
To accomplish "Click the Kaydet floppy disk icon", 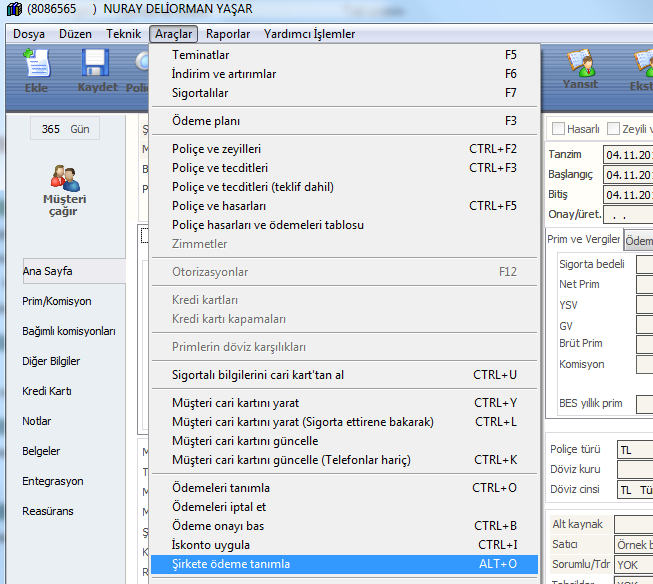I will pos(97,70).
